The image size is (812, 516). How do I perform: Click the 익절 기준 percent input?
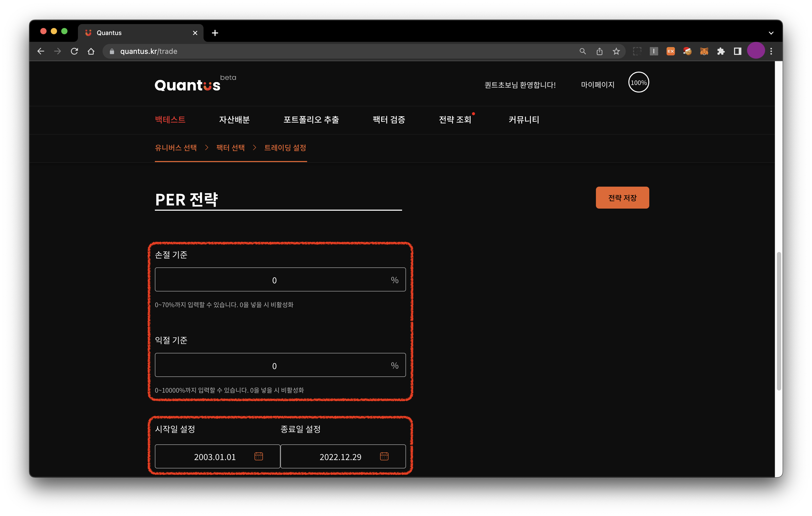click(x=274, y=365)
